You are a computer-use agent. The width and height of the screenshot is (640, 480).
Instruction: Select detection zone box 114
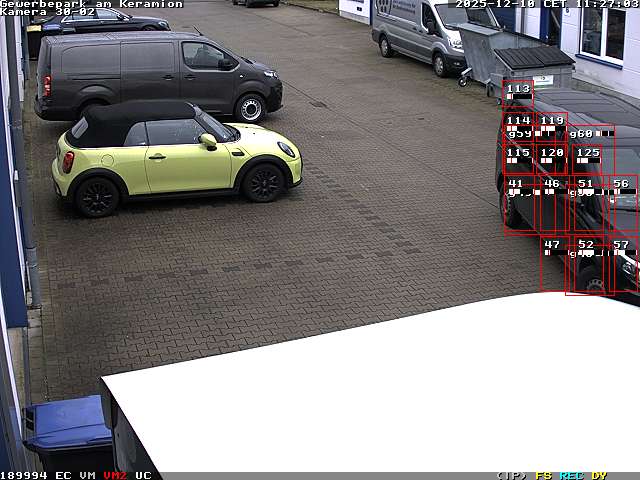tap(518, 127)
